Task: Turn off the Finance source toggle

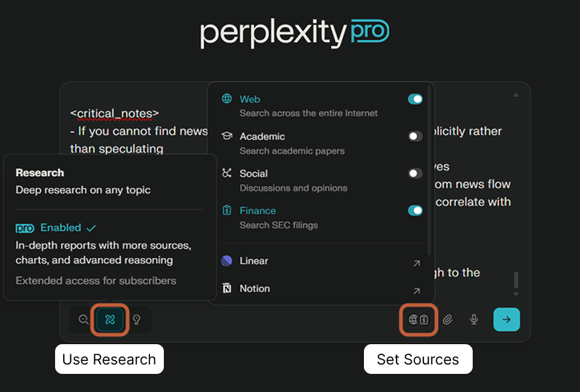Action: 415,211
